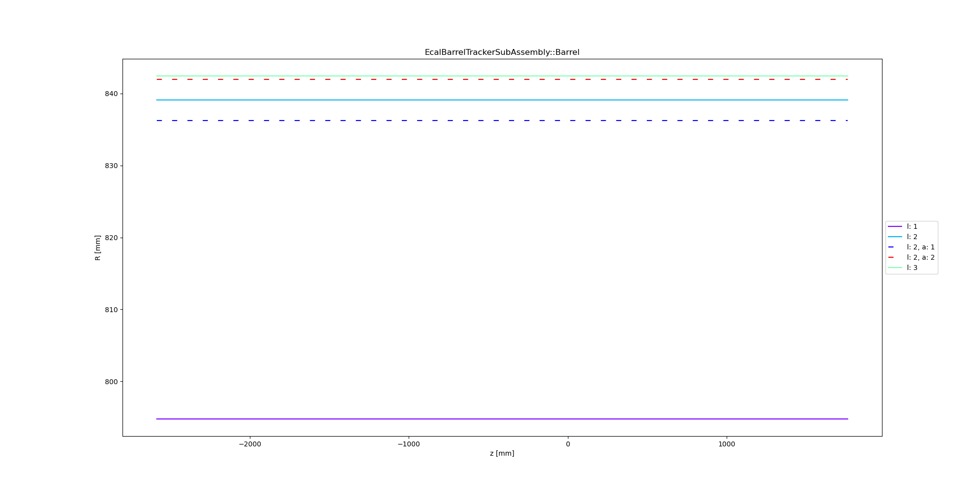Click the −2000 x-axis tick label
980x490 pixels.
point(250,444)
